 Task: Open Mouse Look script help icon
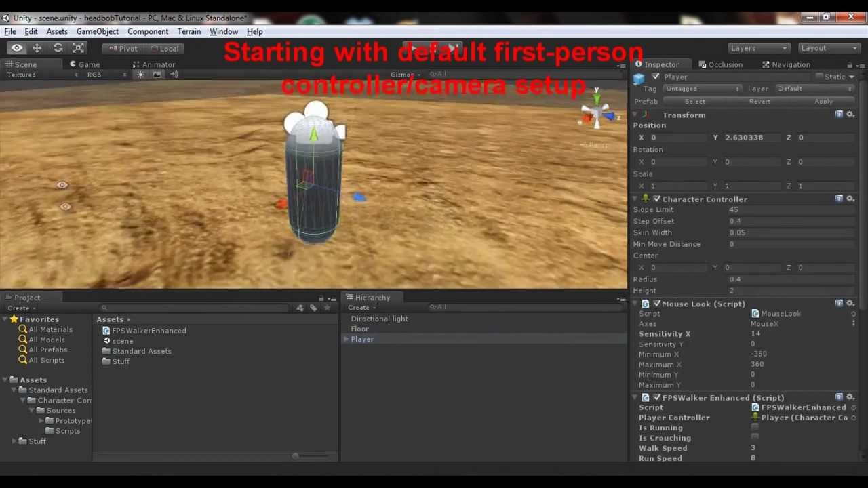[839, 304]
